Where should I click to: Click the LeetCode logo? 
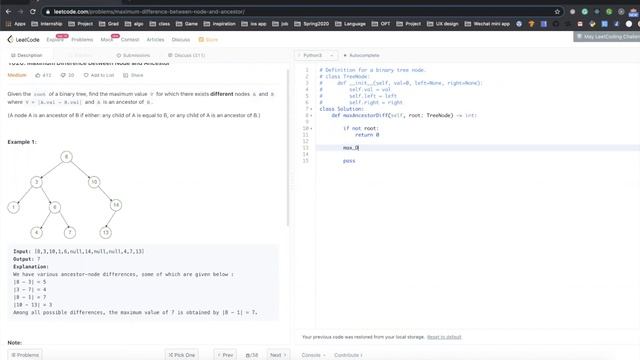[x=23, y=40]
